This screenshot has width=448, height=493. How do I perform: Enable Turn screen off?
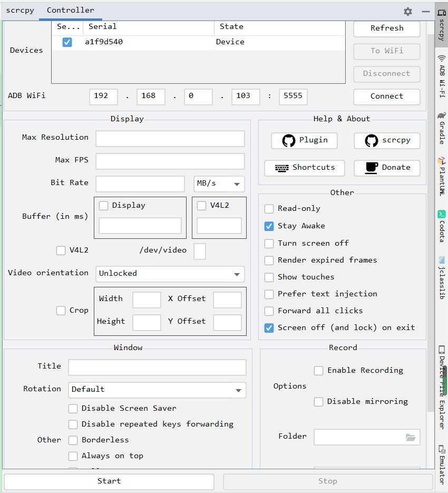(269, 244)
